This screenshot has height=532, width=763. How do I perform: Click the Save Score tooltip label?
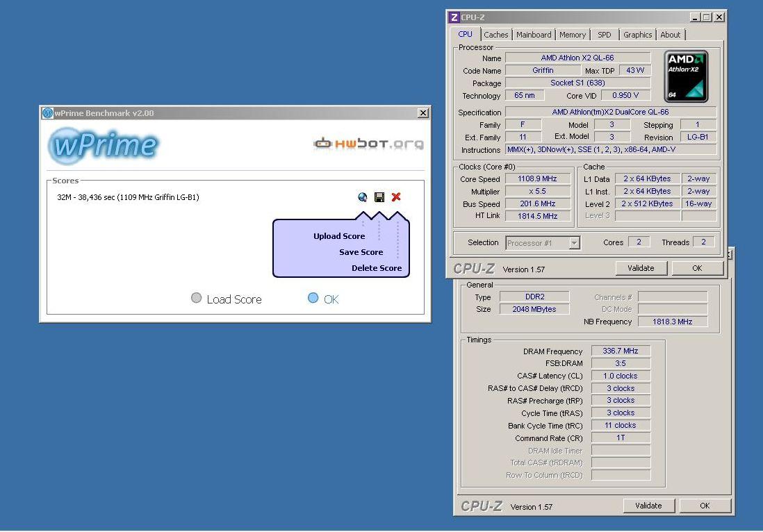point(361,252)
